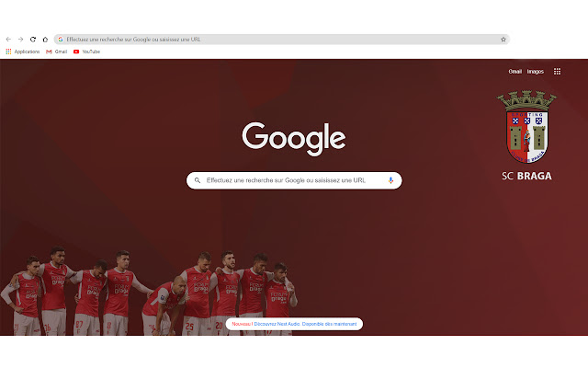588x368 pixels.
Task: Open the Gmail link at top right
Action: click(x=514, y=72)
